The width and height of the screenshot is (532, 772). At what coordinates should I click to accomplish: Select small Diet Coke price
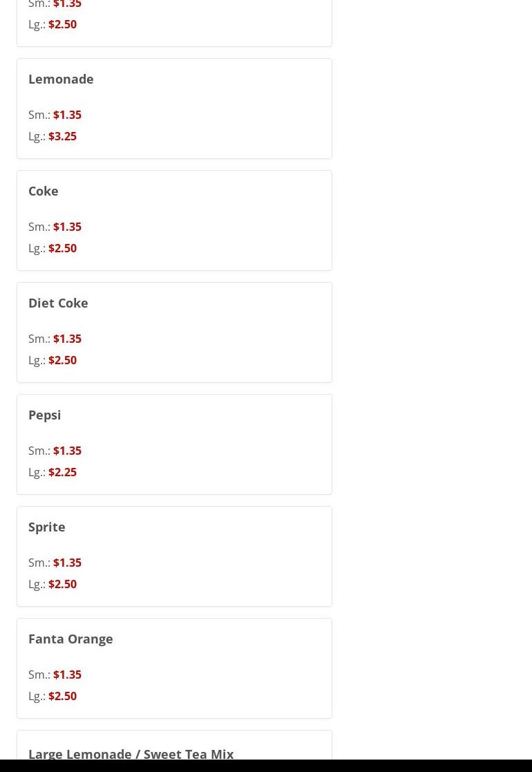67,339
